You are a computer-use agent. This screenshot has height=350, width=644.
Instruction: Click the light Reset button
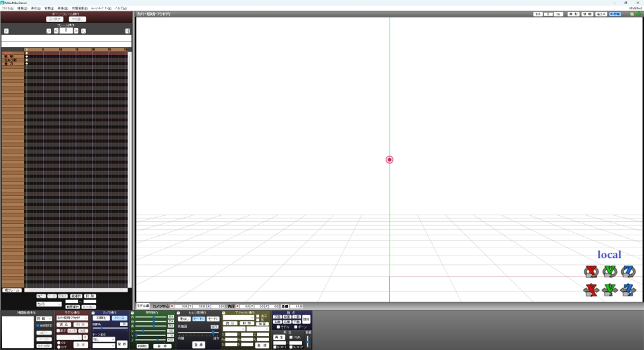(142, 346)
